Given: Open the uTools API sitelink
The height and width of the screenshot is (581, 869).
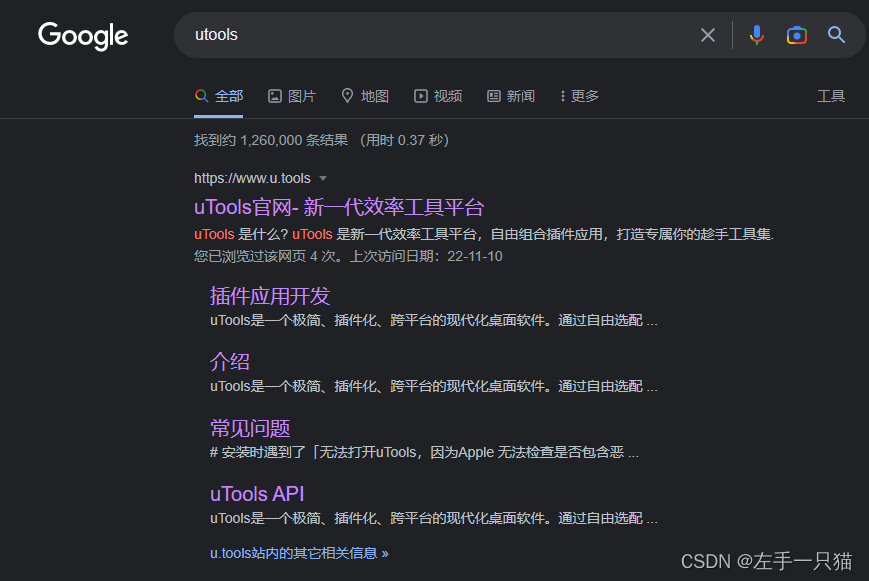Looking at the screenshot, I should (257, 494).
